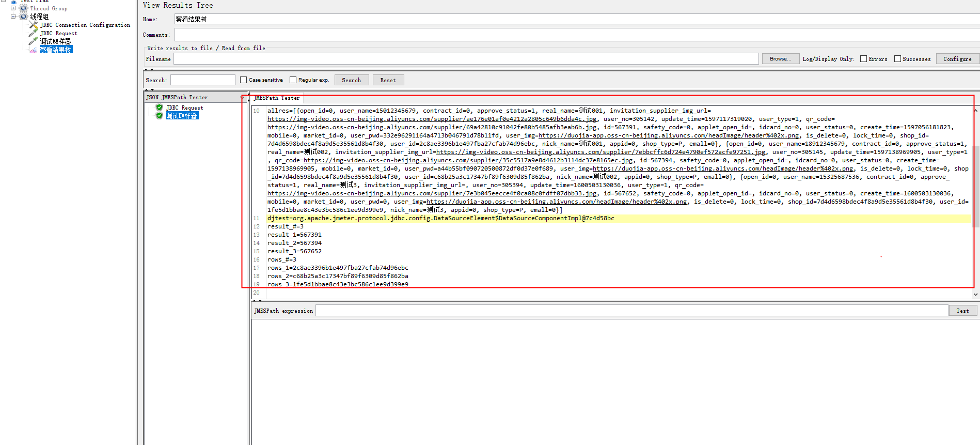
Task: Select 调试取样器 in the test plan tree
Action: tap(56, 41)
